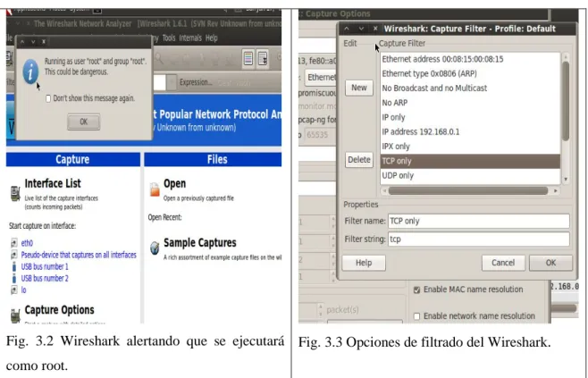The image size is (588, 378).
Task: Open the Help menu in Wireshark
Action: click(x=212, y=38)
